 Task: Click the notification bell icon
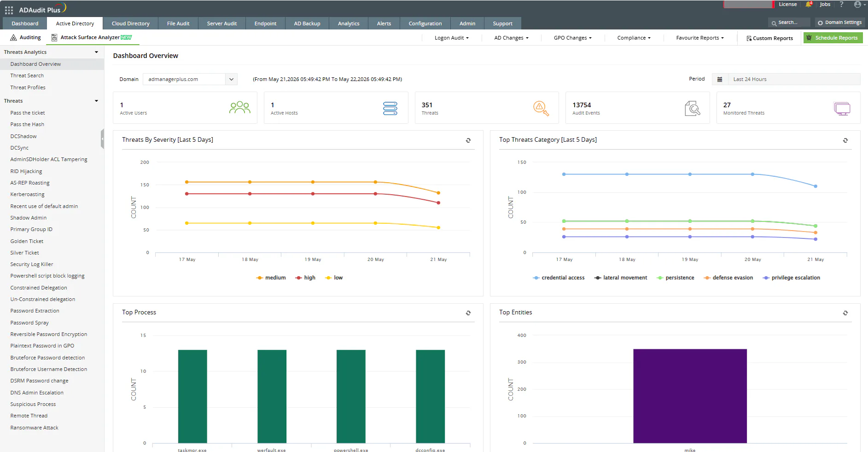pyautogui.click(x=809, y=5)
